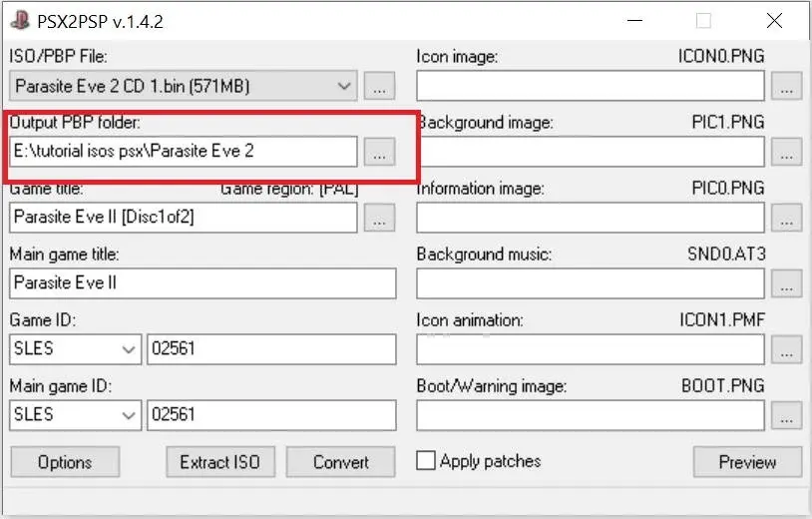Click browse button next to ISO/PBP File
This screenshot has width=812, height=519.
[379, 87]
